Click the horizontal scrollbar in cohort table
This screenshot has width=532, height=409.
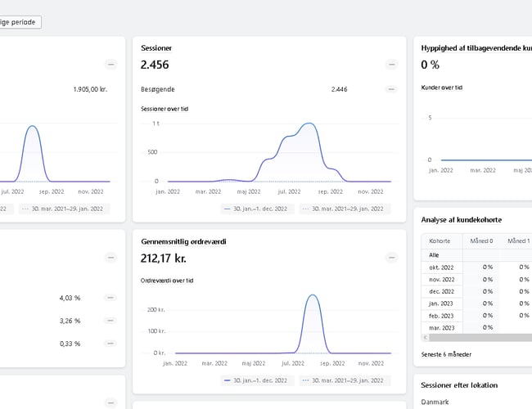tap(479, 337)
